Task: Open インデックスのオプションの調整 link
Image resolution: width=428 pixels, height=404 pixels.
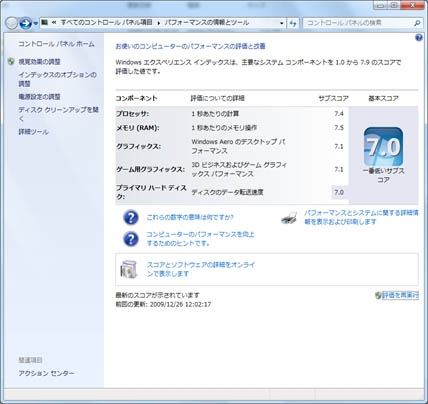Action: point(57,79)
